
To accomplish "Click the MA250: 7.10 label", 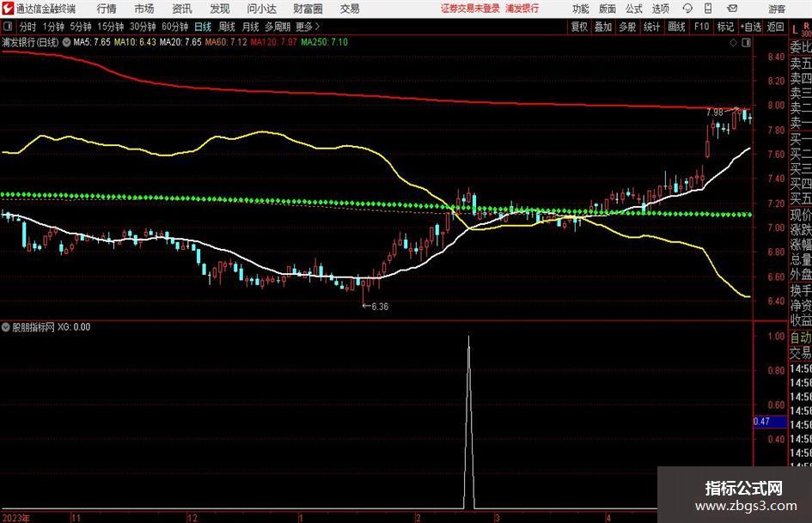I will click(325, 42).
